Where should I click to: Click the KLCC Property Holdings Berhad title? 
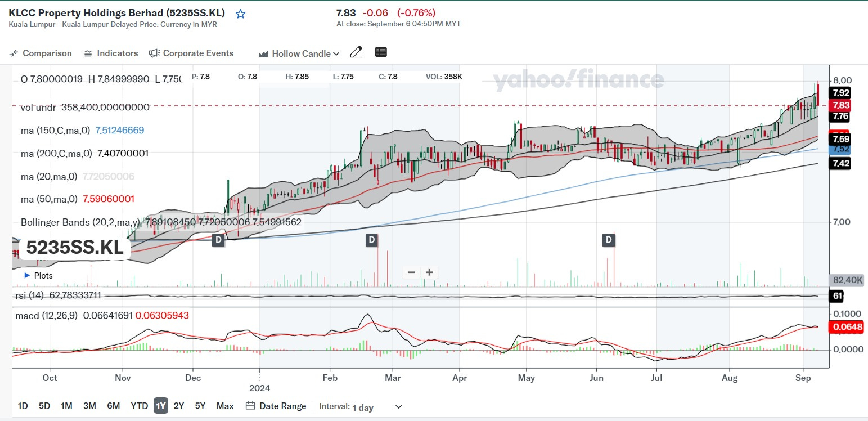click(116, 13)
